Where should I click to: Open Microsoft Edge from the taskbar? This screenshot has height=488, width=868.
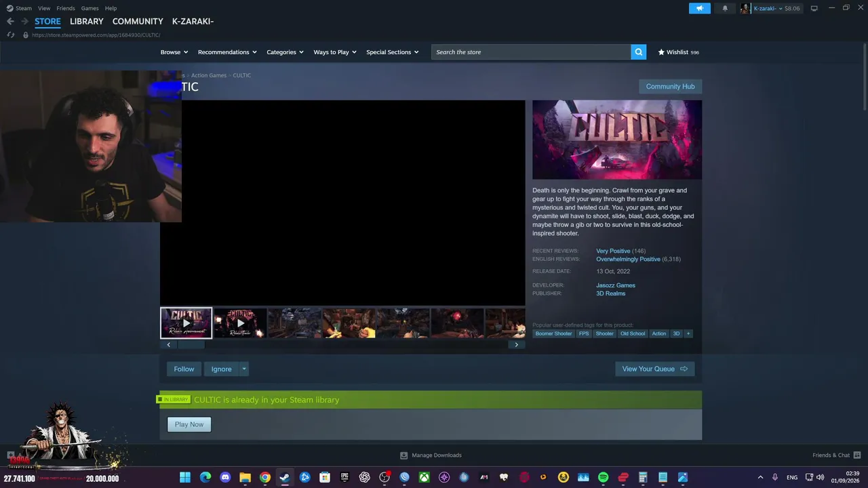pyautogui.click(x=205, y=477)
